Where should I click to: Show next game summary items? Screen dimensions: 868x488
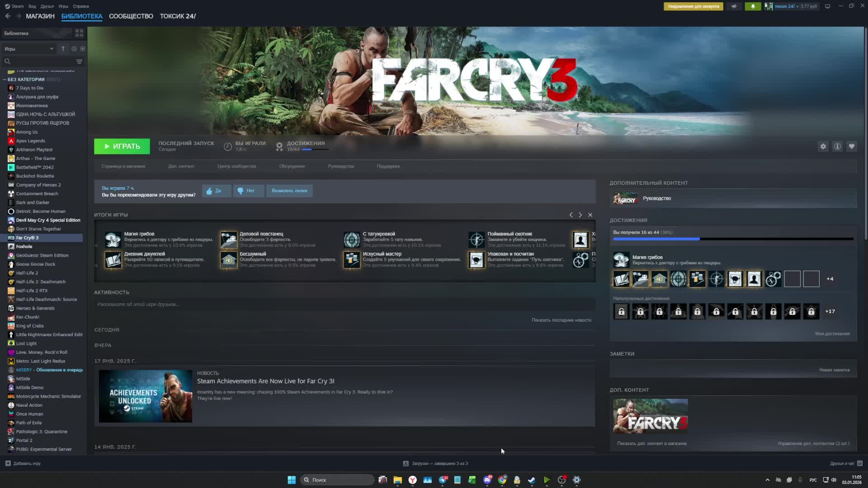[x=580, y=215]
